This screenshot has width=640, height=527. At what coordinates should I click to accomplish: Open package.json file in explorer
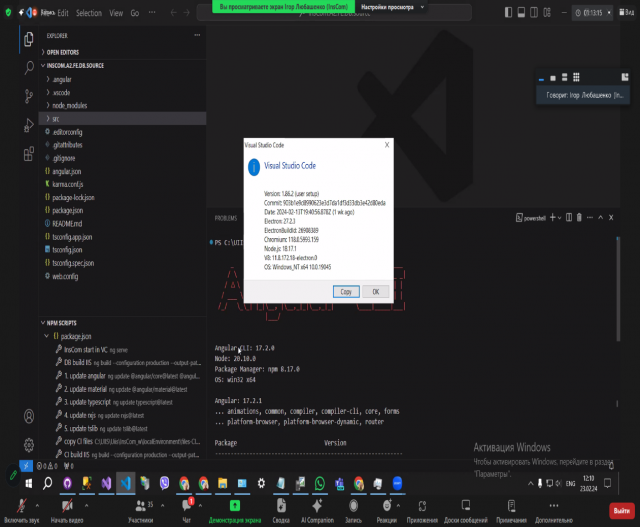coord(67,211)
